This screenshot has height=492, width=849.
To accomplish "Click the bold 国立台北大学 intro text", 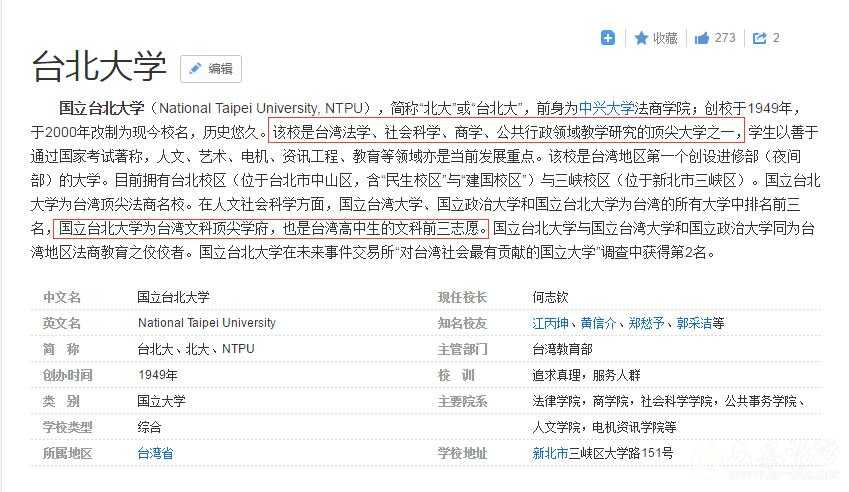I will pos(102,108).
